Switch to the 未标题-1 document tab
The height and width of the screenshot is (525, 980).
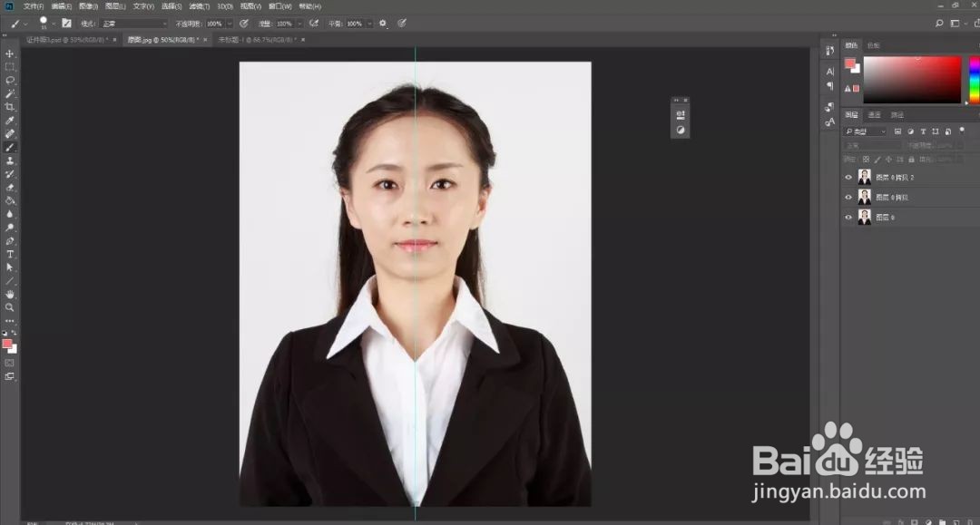click(x=257, y=39)
